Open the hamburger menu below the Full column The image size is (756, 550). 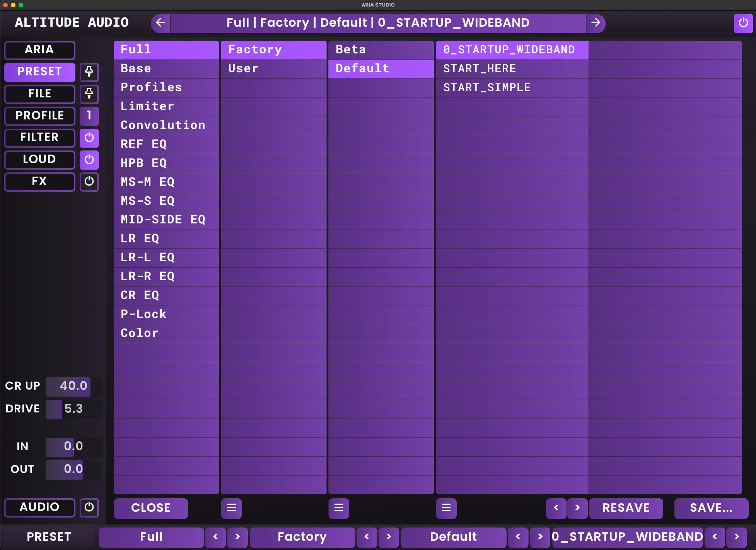click(x=231, y=508)
